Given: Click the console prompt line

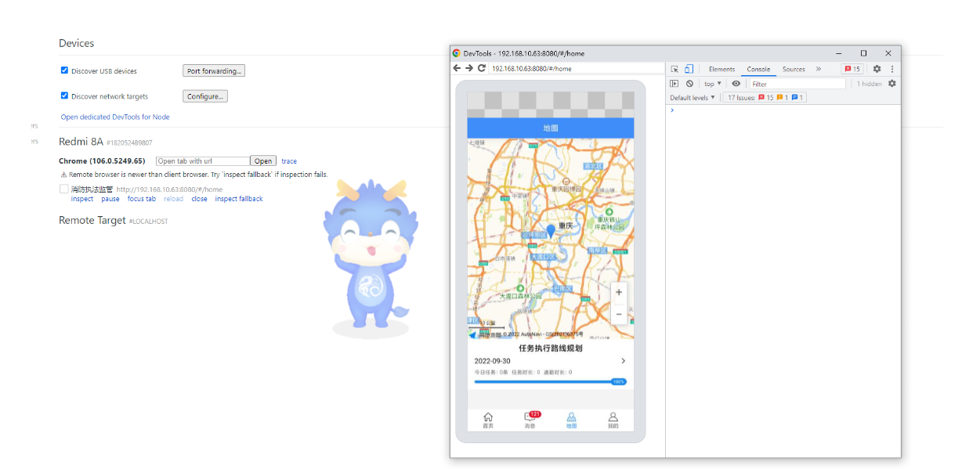Looking at the screenshot, I should [783, 110].
